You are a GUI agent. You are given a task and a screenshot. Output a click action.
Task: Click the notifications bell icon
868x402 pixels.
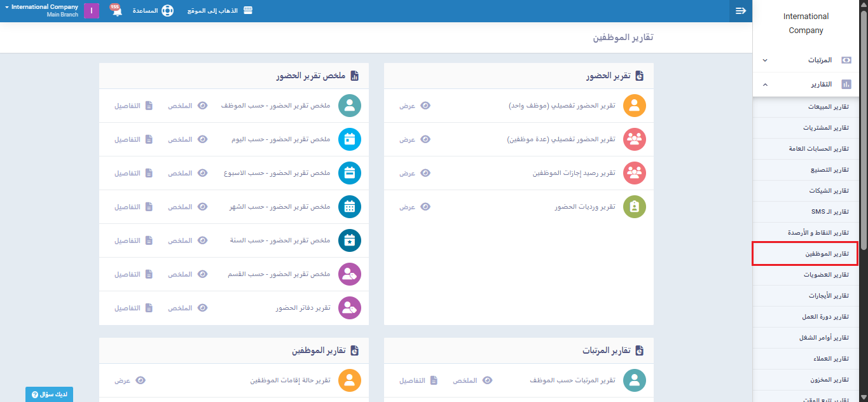click(x=117, y=11)
